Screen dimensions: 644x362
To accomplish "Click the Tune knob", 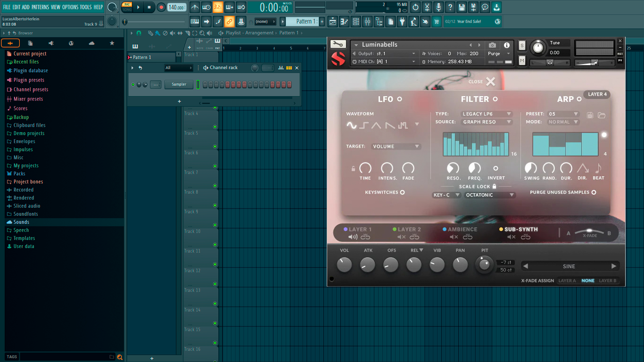I will click(537, 48).
